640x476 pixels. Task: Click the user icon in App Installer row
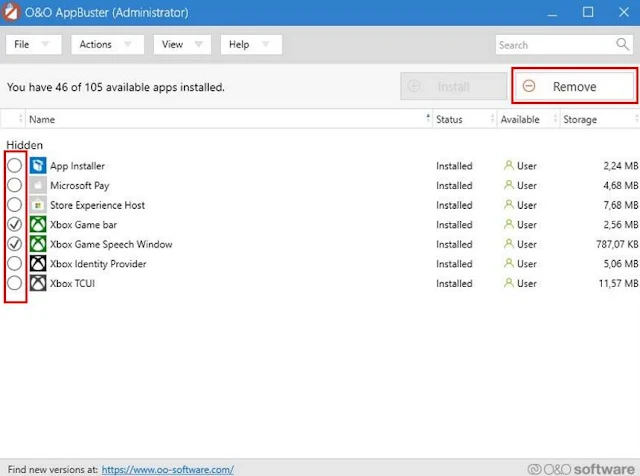(509, 165)
